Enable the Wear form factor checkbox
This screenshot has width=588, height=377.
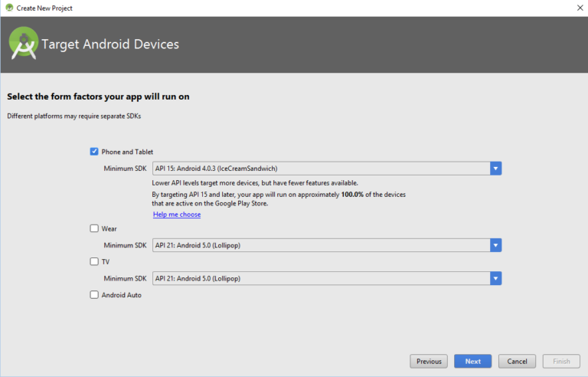(x=94, y=228)
